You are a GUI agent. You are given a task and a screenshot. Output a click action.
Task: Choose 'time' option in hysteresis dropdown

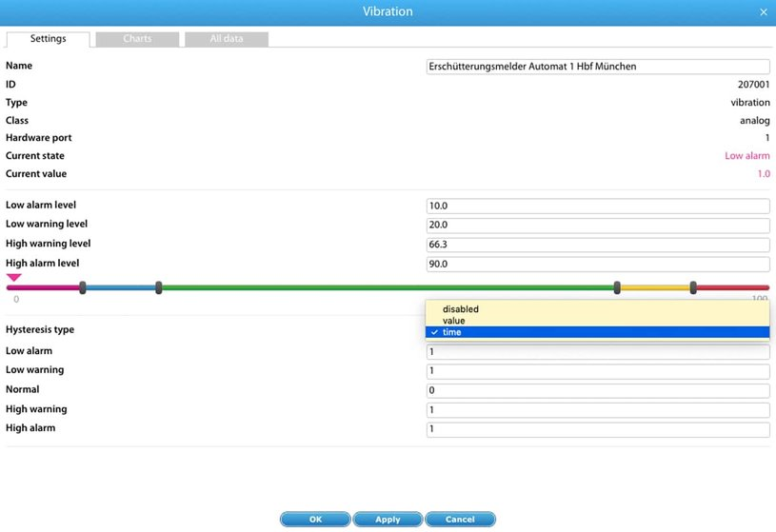pyautogui.click(x=452, y=332)
